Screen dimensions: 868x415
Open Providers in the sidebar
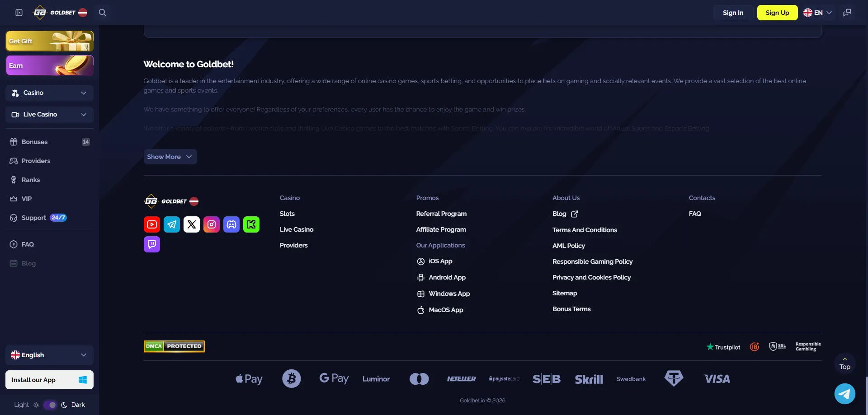click(x=49, y=161)
